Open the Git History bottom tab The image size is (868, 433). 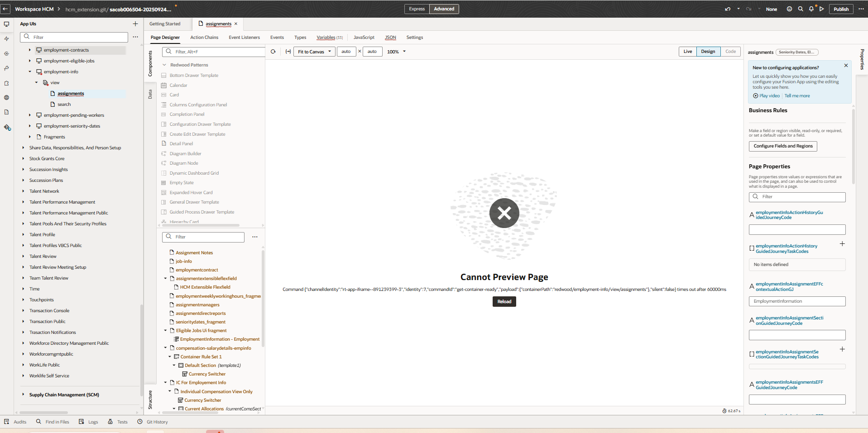click(153, 422)
